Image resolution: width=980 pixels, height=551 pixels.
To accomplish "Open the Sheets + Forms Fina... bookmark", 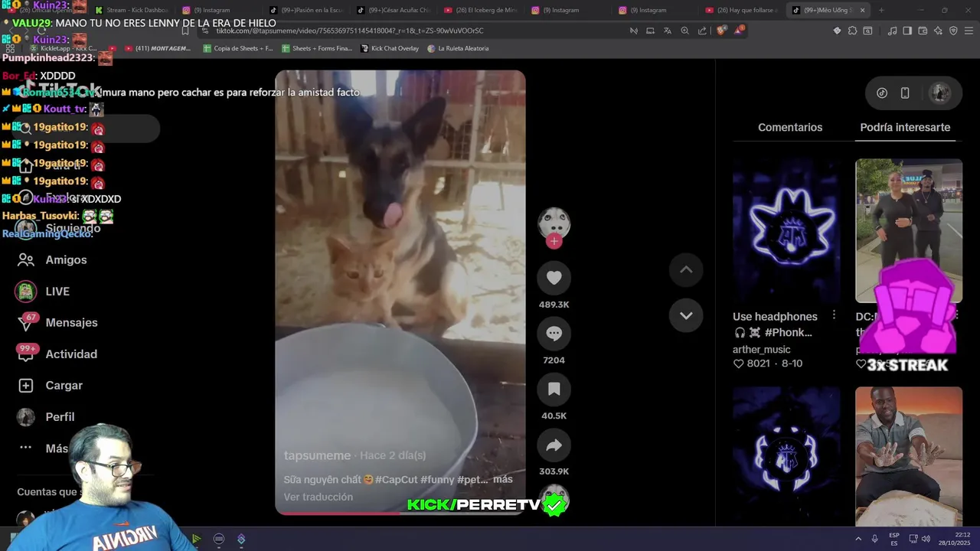I will [317, 48].
